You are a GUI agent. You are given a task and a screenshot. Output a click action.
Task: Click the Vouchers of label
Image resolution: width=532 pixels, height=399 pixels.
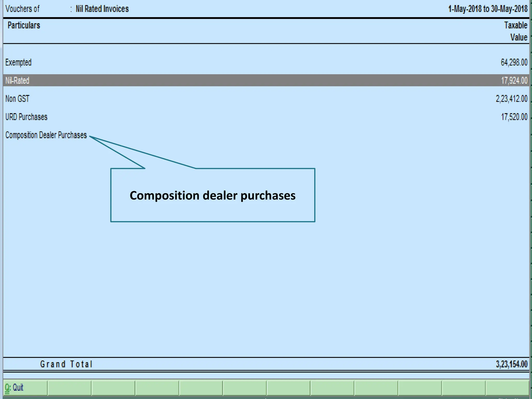pos(22,9)
